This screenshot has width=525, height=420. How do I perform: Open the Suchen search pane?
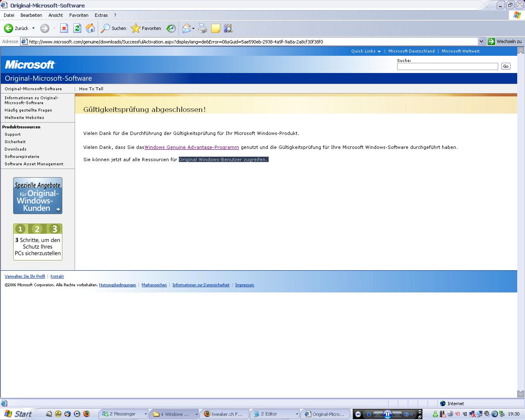tap(114, 28)
